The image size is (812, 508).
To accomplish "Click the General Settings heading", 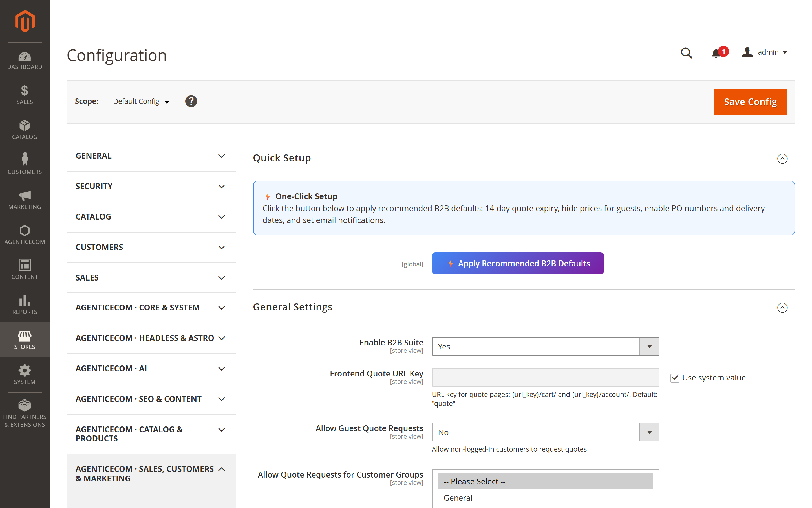I will point(293,307).
